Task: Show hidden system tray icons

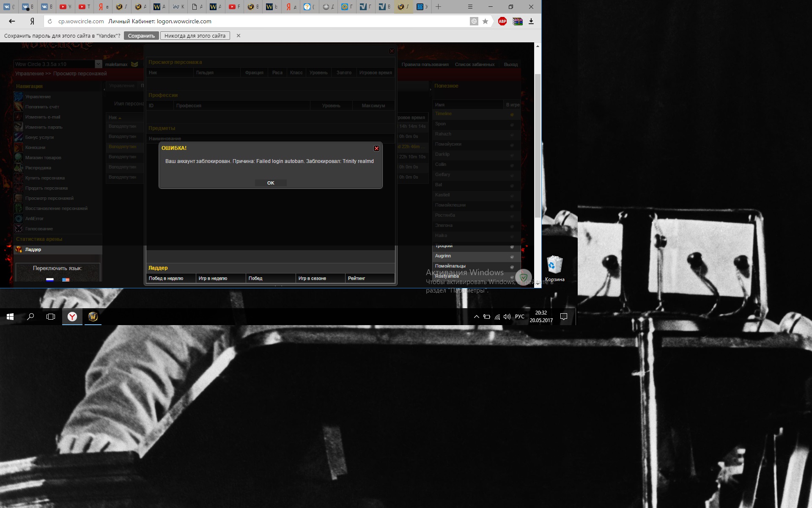Action: [476, 317]
